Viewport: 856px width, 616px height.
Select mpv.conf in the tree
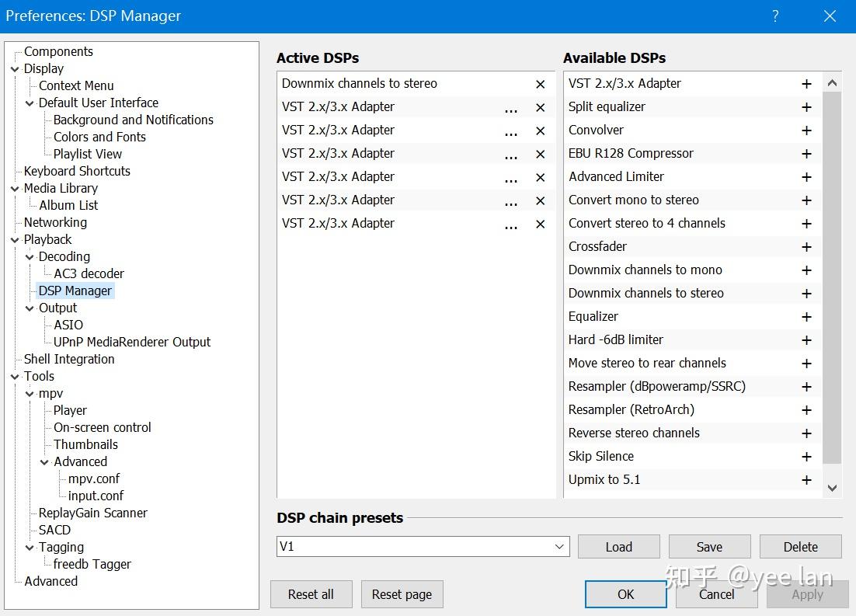(x=94, y=479)
